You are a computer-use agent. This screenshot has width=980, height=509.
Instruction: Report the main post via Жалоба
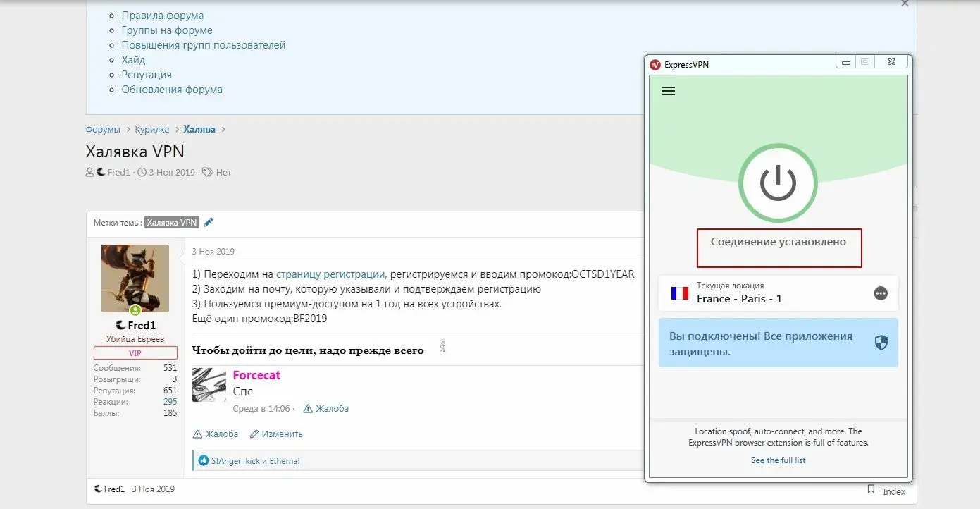point(216,434)
